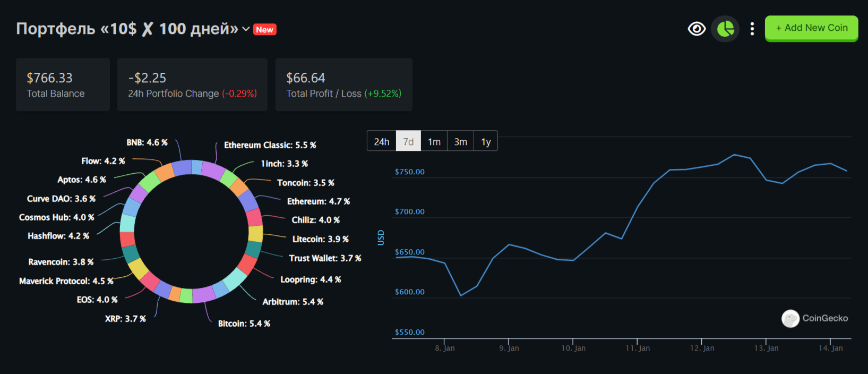This screenshot has height=374, width=868.
Task: Switch chart to 1y range
Action: (x=486, y=141)
